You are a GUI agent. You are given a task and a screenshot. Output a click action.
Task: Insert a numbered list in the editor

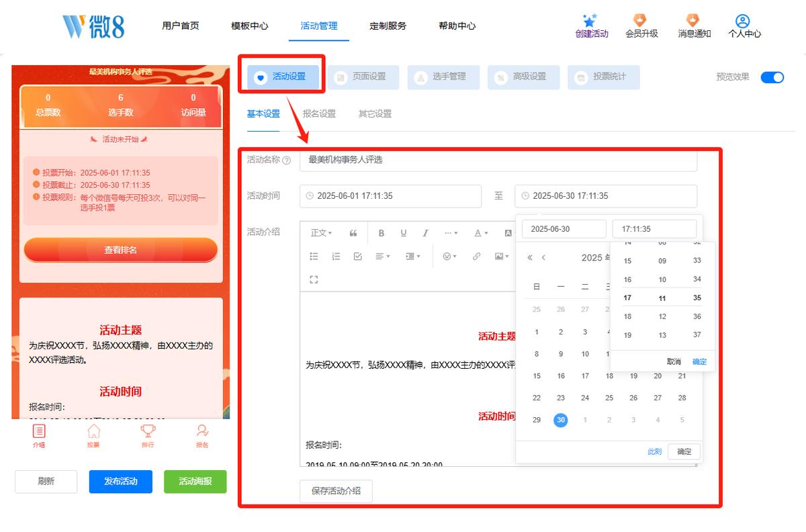336,256
